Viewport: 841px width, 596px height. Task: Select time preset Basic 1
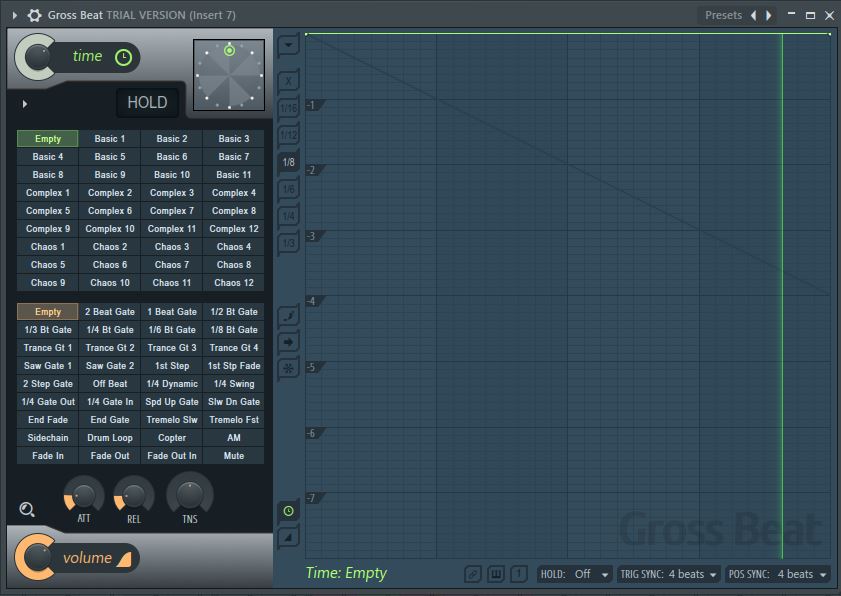point(109,138)
